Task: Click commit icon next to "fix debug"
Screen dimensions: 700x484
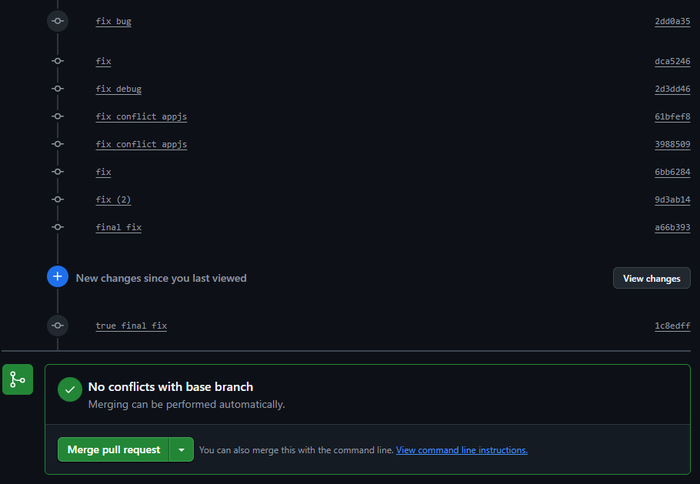Action: coord(58,89)
